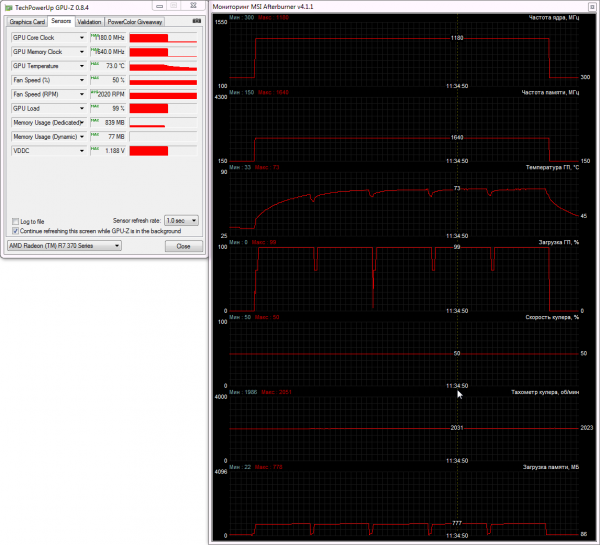Image resolution: width=600 pixels, height=545 pixels.
Task: Click the Скорость кулера, % graph title
Action: point(552,317)
